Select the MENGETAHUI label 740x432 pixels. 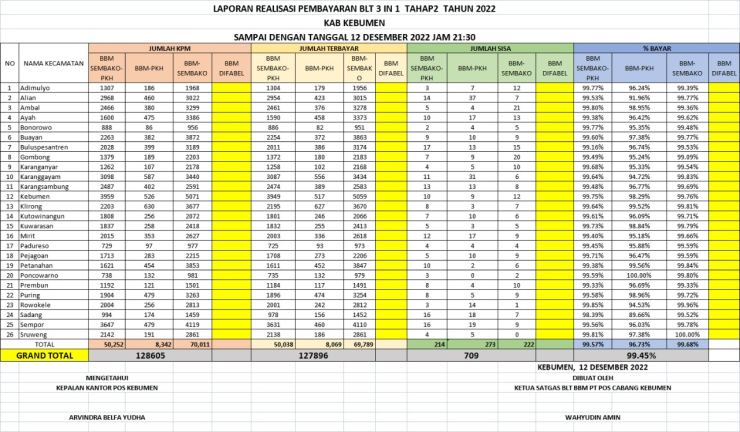107,378
